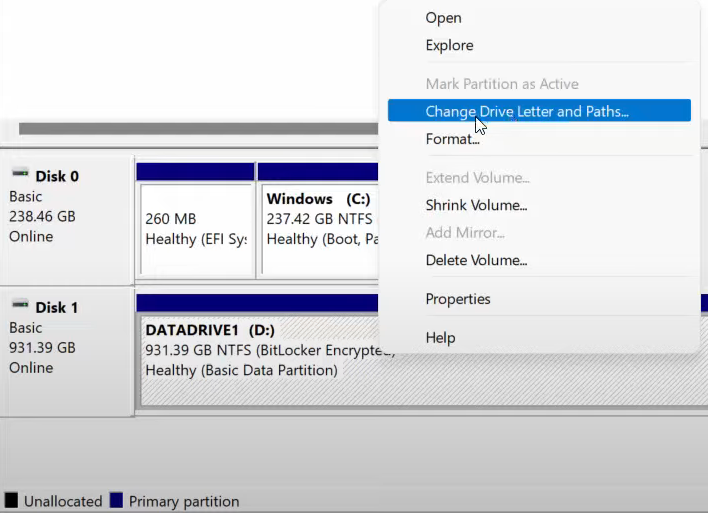Open Properties from the context menu
Screen dimensions: 708x513
457,299
